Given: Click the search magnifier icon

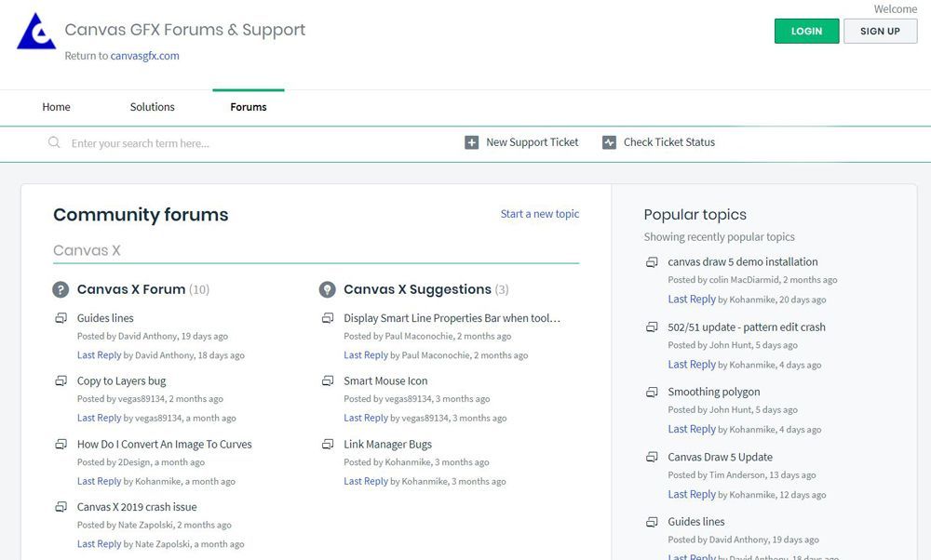Looking at the screenshot, I should coord(54,142).
